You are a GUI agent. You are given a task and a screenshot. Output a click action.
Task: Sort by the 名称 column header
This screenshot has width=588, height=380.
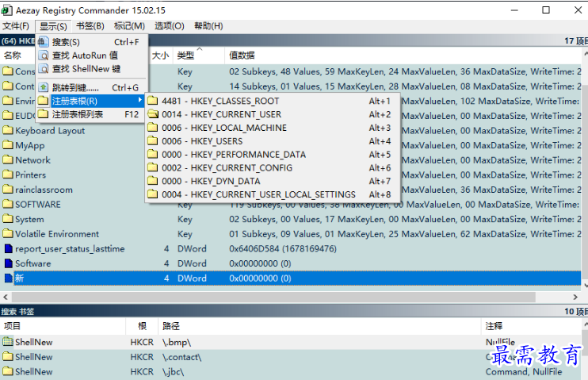[x=13, y=56]
